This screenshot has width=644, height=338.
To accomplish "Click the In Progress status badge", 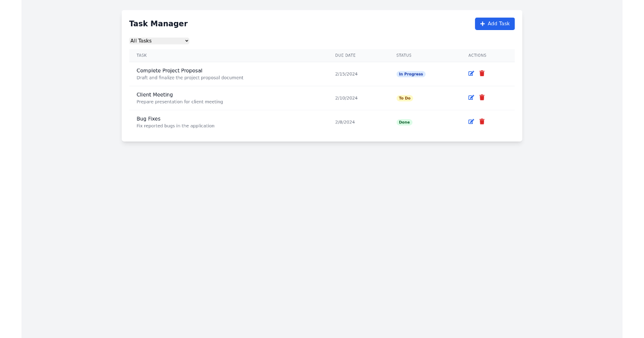I will (411, 74).
